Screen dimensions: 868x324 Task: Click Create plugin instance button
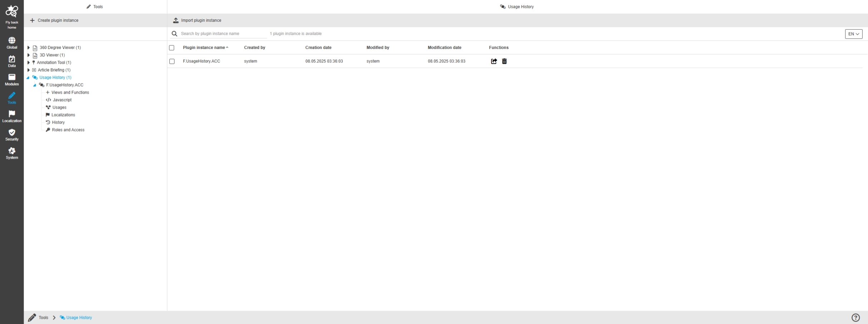coord(54,20)
